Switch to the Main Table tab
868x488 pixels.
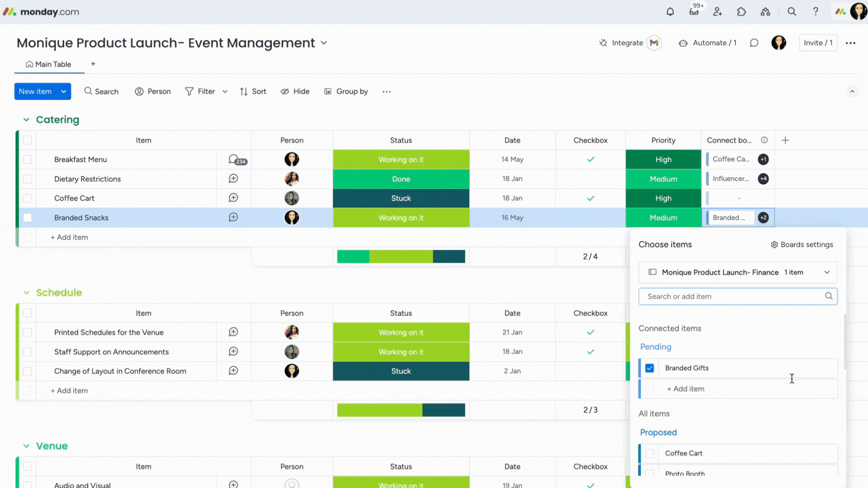49,64
